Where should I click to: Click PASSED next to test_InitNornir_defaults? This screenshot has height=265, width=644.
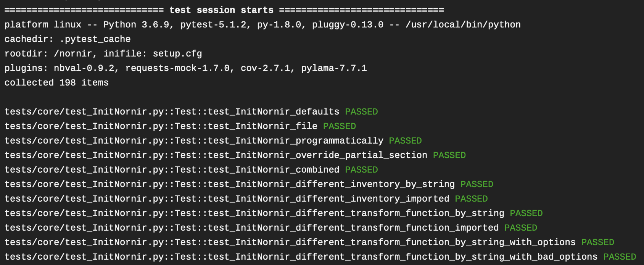[x=361, y=111]
